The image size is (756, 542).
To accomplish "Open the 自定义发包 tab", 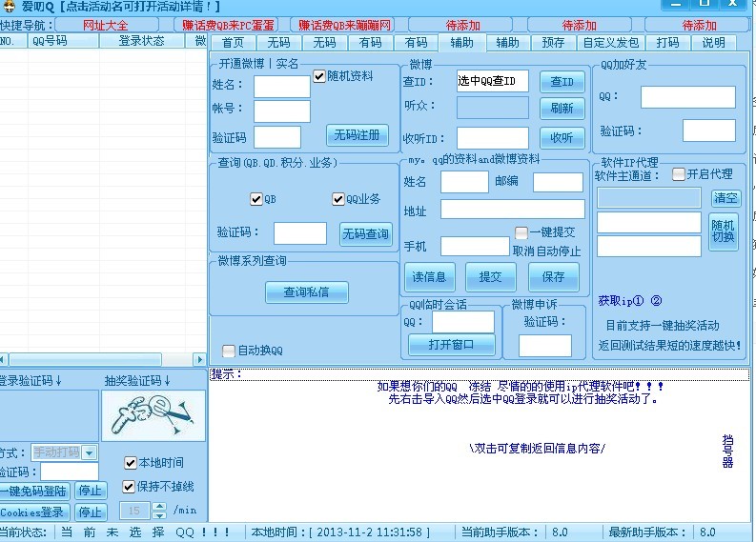I will click(610, 43).
